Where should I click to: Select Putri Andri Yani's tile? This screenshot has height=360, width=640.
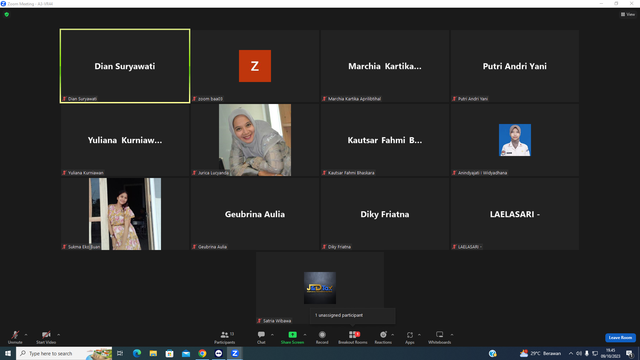(515, 66)
